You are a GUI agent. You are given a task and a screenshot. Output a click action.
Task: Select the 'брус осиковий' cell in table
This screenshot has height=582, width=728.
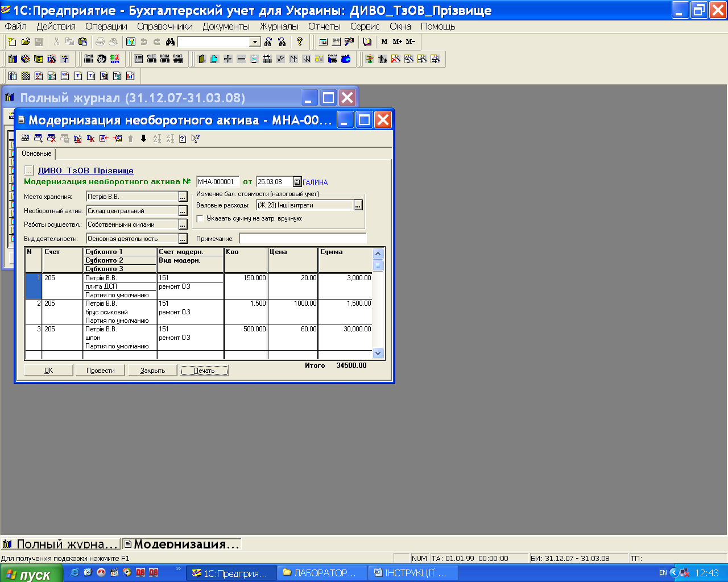(x=120, y=312)
